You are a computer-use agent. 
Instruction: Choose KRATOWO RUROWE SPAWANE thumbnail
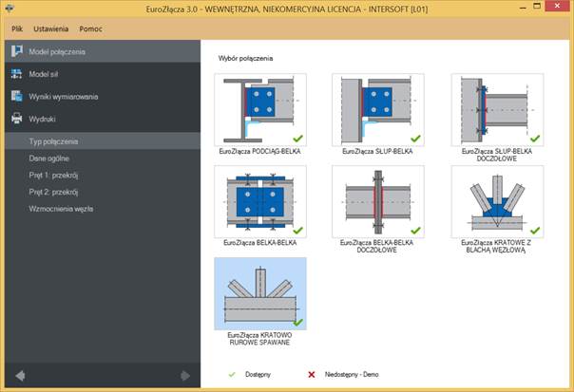coord(260,293)
